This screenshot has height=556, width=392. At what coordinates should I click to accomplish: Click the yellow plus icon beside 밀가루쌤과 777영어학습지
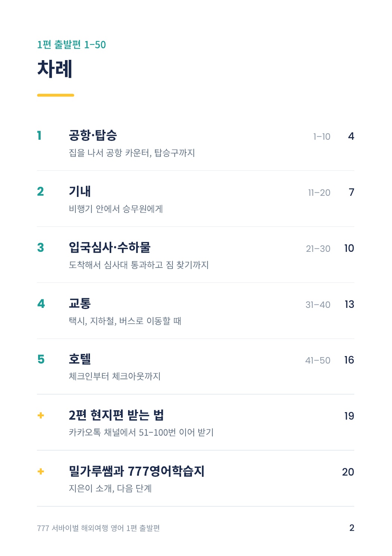41,472
